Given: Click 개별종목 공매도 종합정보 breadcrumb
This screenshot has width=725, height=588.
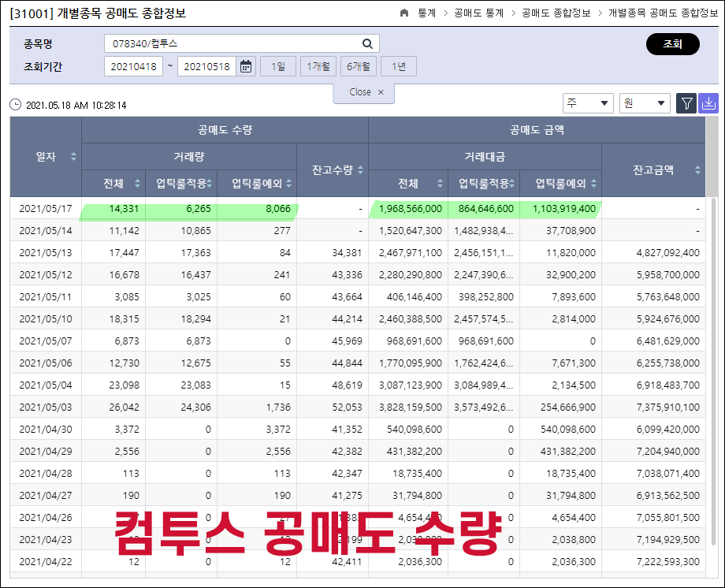Looking at the screenshot, I should click(x=663, y=13).
